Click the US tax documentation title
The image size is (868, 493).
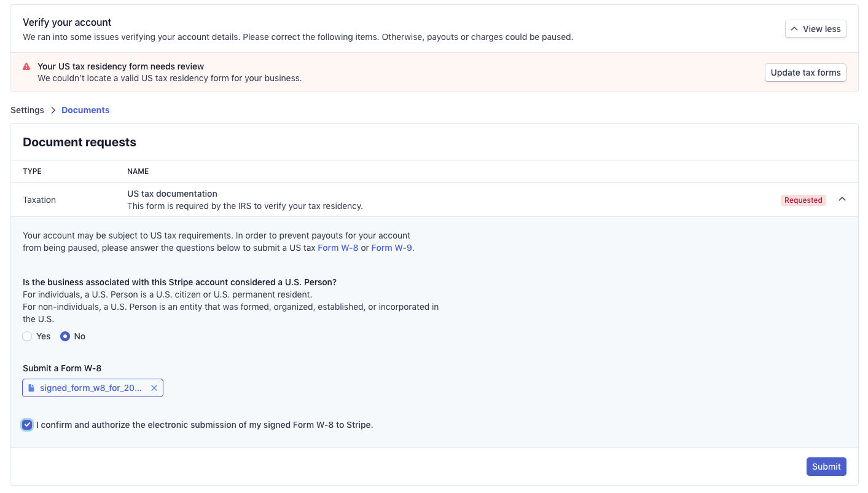[172, 194]
